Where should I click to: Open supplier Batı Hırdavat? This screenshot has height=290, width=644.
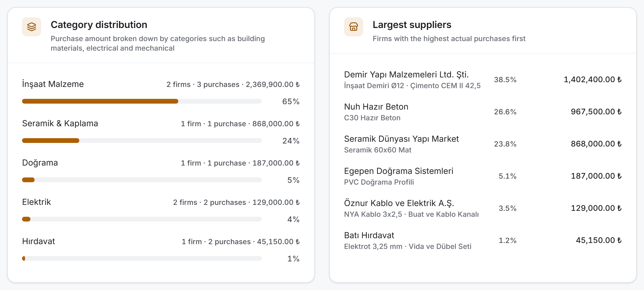pos(369,235)
